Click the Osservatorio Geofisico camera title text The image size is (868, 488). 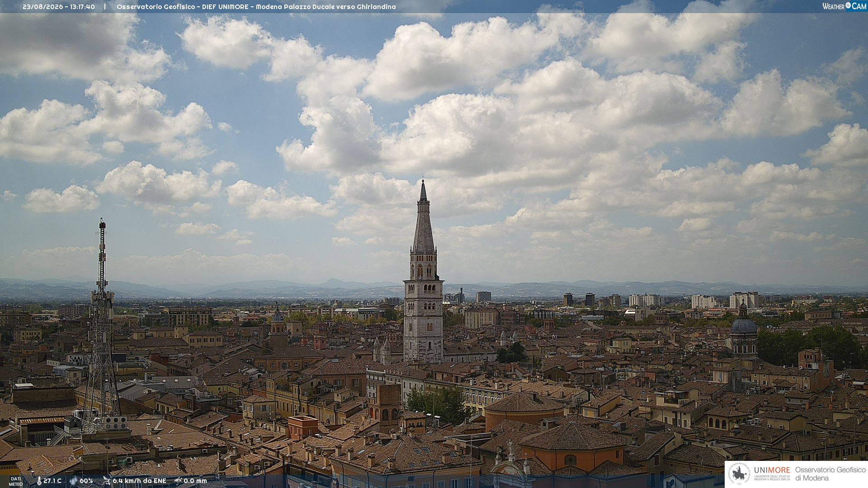(256, 7)
